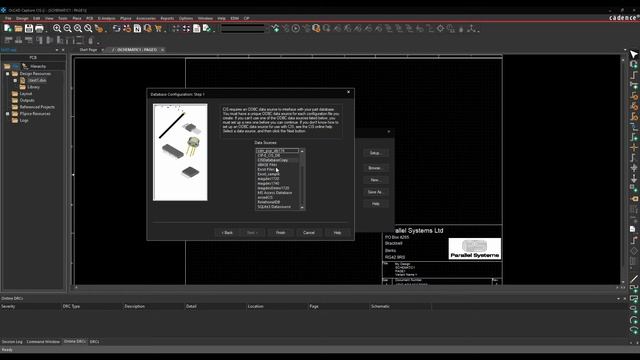Click the New... button in rear dialog
This screenshot has height=360, width=640.
[375, 180]
